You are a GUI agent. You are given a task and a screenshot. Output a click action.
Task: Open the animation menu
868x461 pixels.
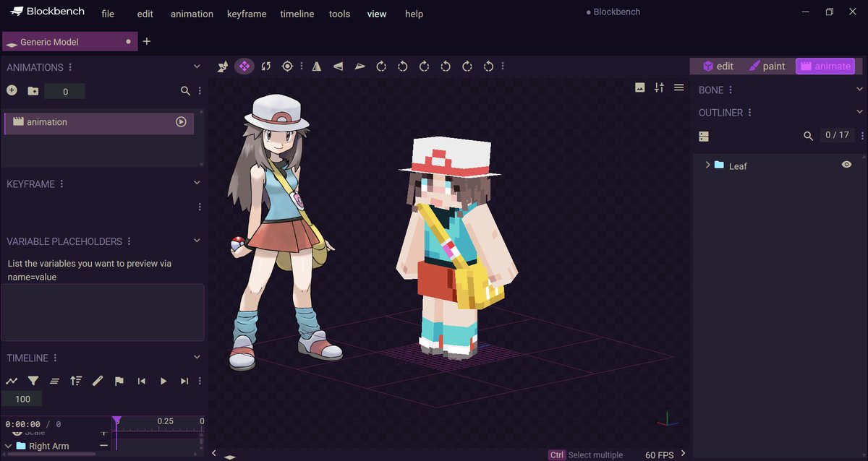pyautogui.click(x=192, y=14)
